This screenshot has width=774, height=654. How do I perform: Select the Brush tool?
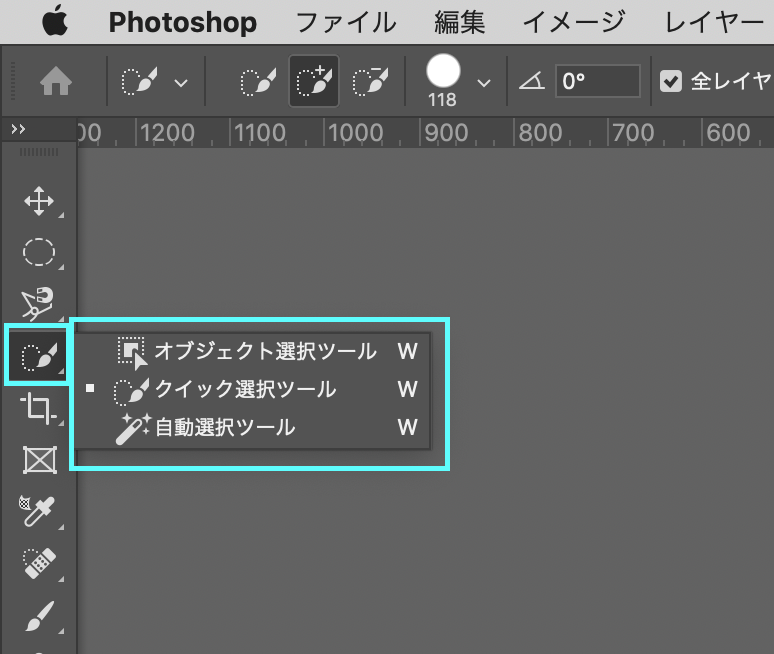pyautogui.click(x=39, y=616)
